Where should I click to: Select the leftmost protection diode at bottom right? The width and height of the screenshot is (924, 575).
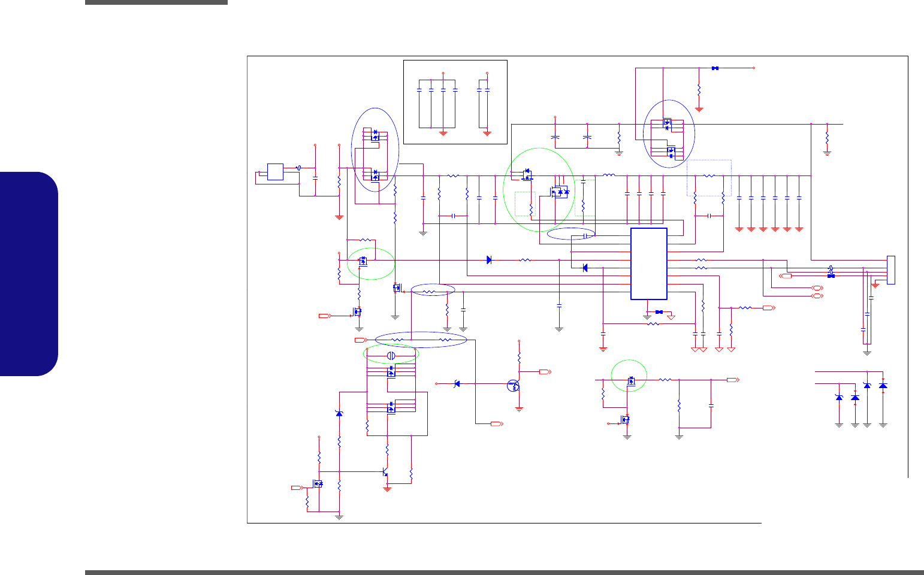pos(839,397)
